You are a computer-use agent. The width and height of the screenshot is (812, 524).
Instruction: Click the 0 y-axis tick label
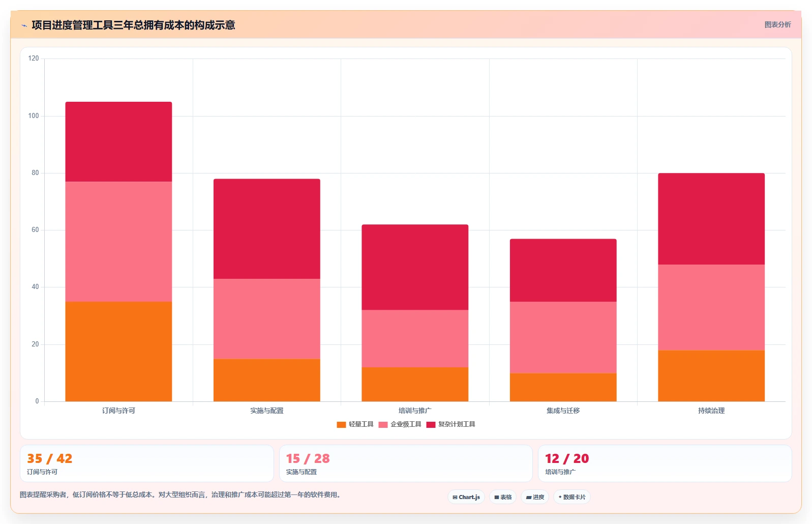[37, 401]
